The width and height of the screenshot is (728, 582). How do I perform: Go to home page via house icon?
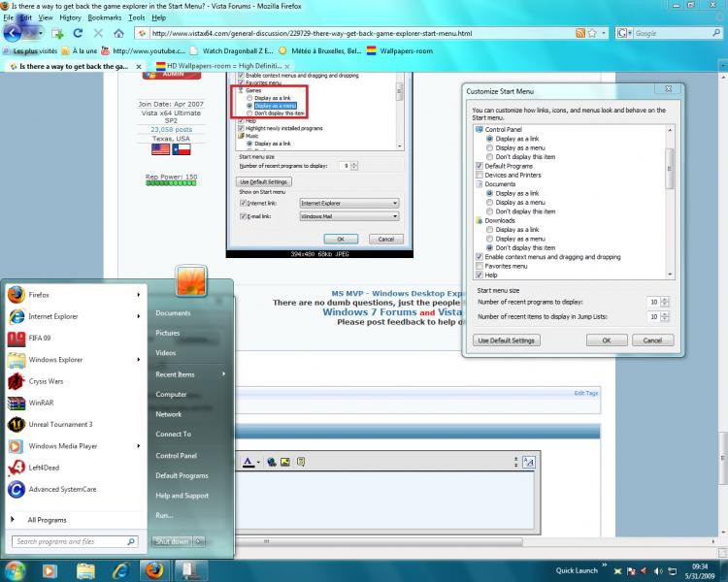click(118, 33)
